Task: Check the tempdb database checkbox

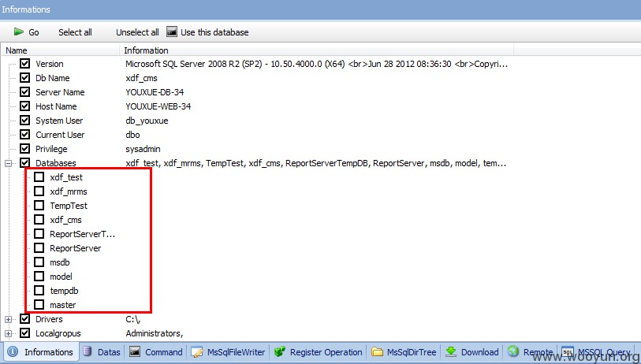Action: pyautogui.click(x=39, y=291)
